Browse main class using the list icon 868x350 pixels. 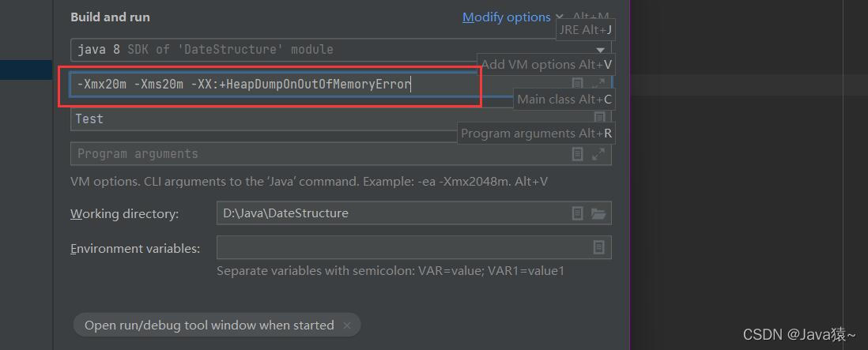click(x=599, y=119)
